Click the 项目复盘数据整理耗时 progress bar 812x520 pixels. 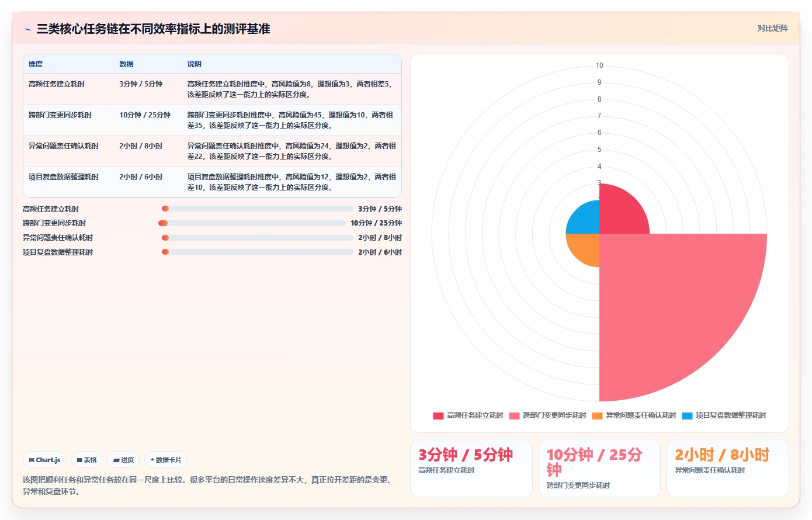[258, 252]
